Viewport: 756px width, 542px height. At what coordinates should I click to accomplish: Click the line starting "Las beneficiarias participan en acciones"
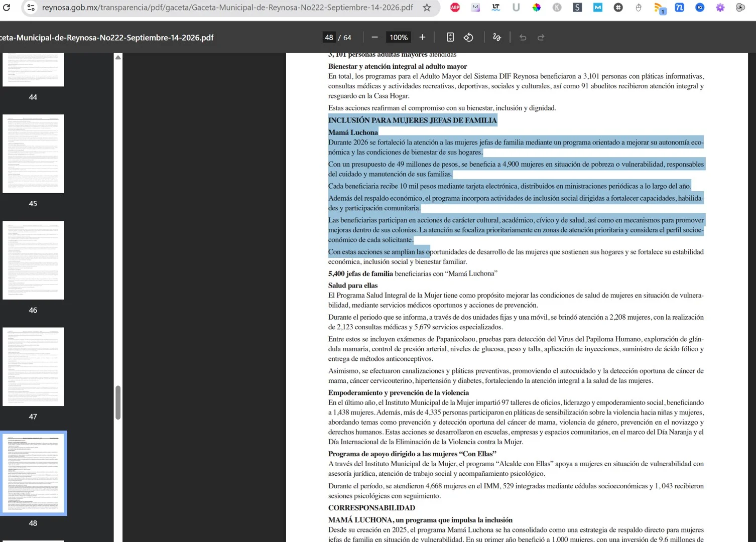[x=516, y=220]
